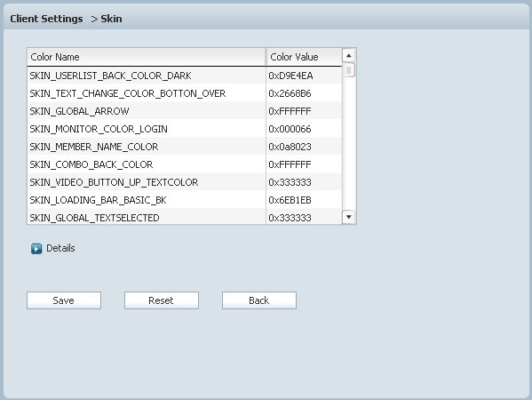
Task: Click the 0x6EB1EB color value cell
Action: (x=304, y=200)
